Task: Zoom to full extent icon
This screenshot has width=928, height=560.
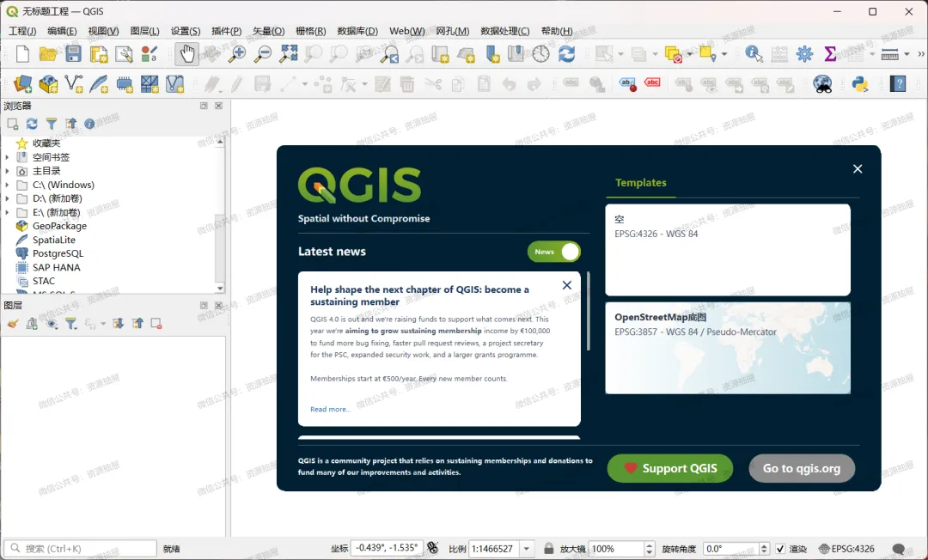Action: 288,54
